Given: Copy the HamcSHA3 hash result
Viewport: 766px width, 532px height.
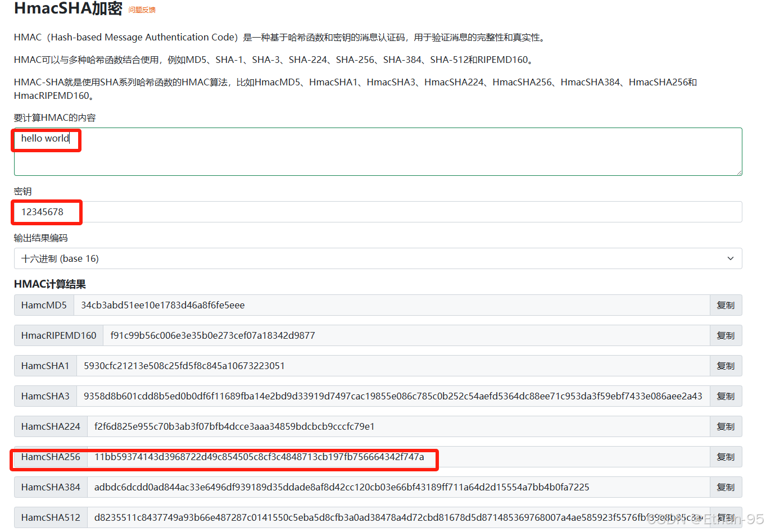Looking at the screenshot, I should pyautogui.click(x=725, y=396).
